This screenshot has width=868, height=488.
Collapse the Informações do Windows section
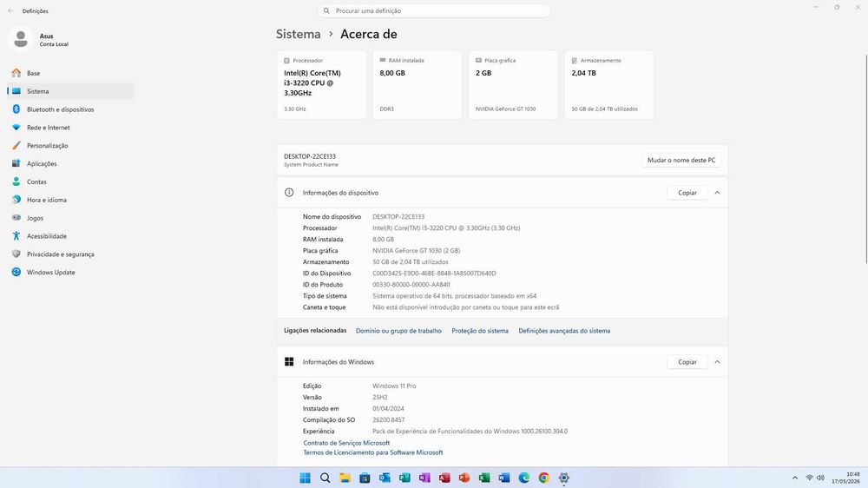(718, 362)
